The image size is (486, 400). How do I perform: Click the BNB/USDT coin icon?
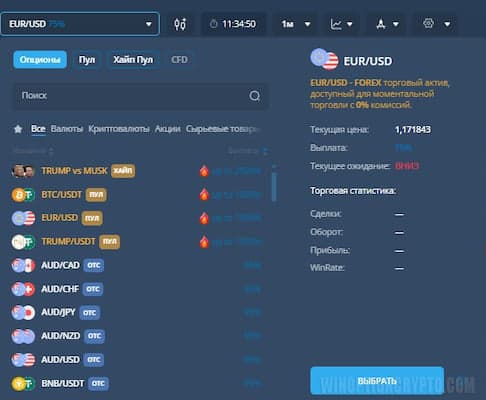[x=23, y=384]
